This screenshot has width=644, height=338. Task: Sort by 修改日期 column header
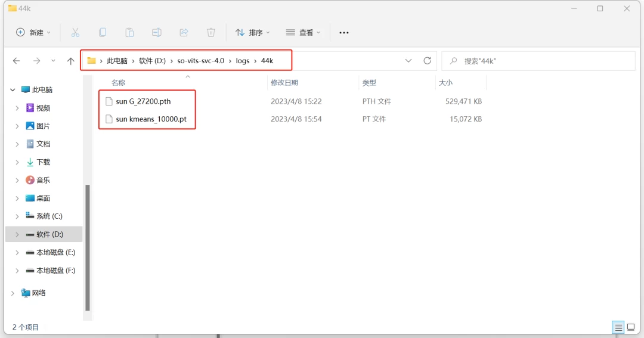click(284, 82)
